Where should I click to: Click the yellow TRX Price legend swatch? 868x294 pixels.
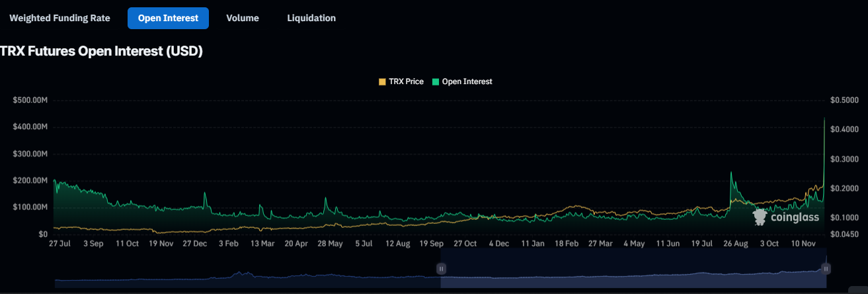point(382,81)
